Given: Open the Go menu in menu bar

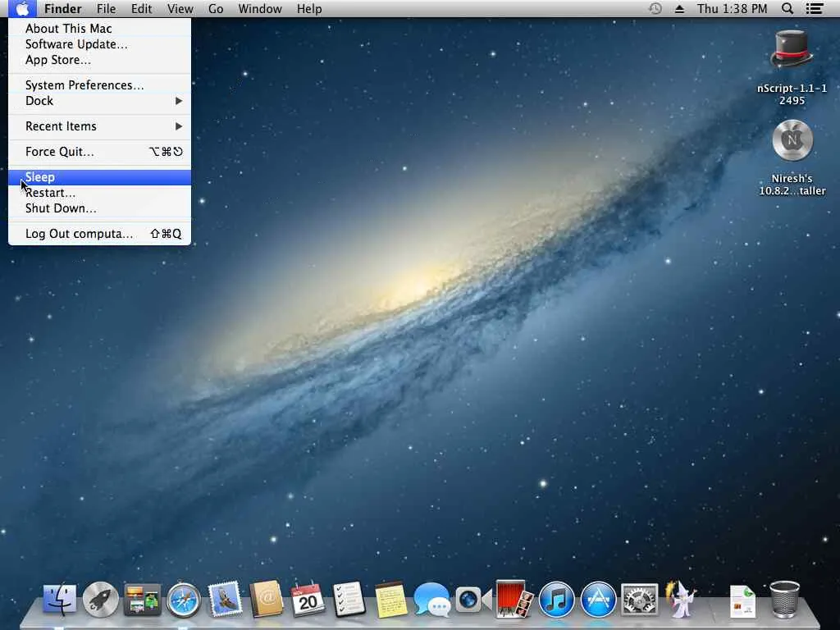Looking at the screenshot, I should click(216, 9).
